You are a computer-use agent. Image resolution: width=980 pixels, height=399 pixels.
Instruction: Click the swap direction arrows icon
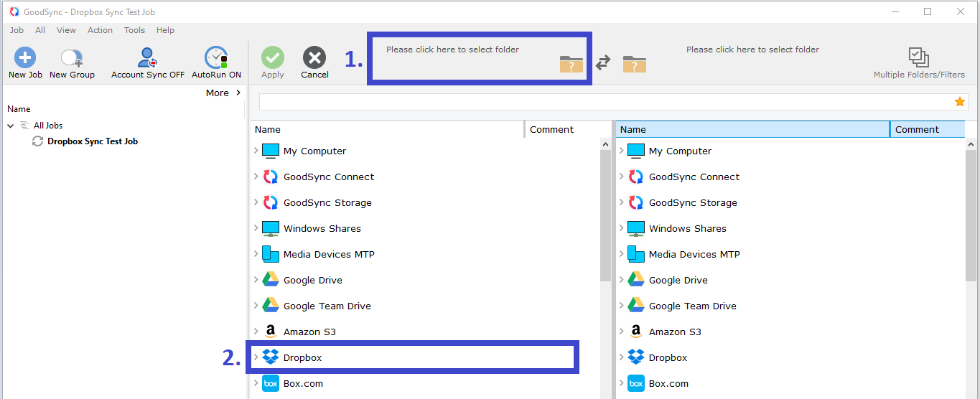[603, 63]
